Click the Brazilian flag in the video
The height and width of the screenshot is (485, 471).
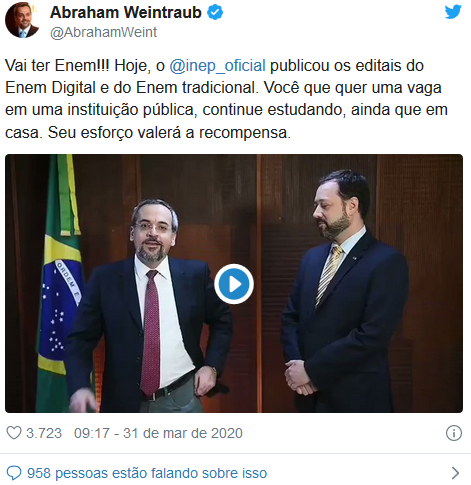(59, 283)
